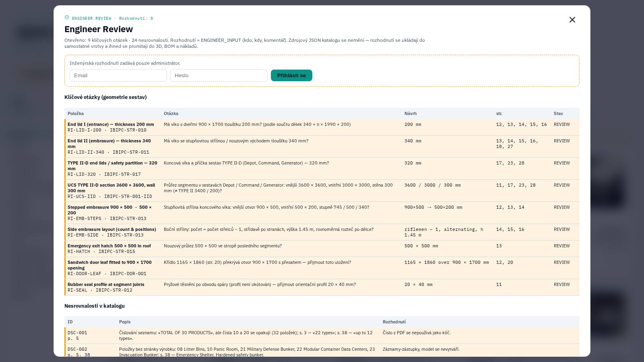Open the Rubber seal profile row
Image resolution: width=644 pixels, height=362 pixels.
coord(322,287)
